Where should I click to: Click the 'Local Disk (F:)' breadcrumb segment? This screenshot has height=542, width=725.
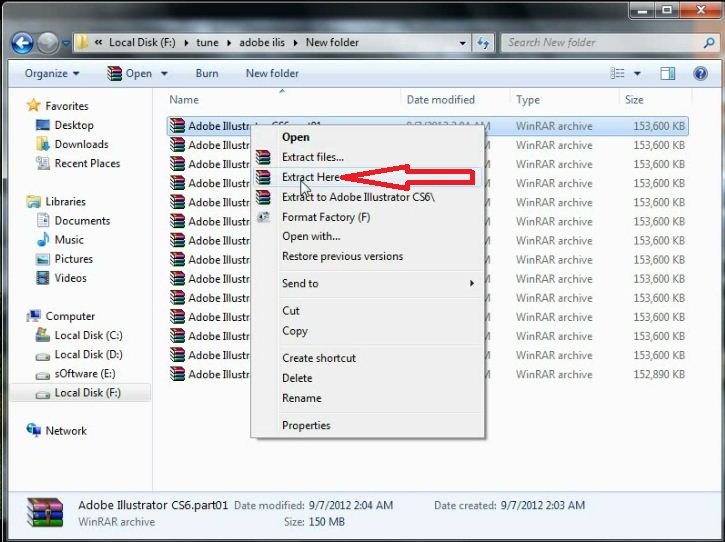click(x=142, y=43)
